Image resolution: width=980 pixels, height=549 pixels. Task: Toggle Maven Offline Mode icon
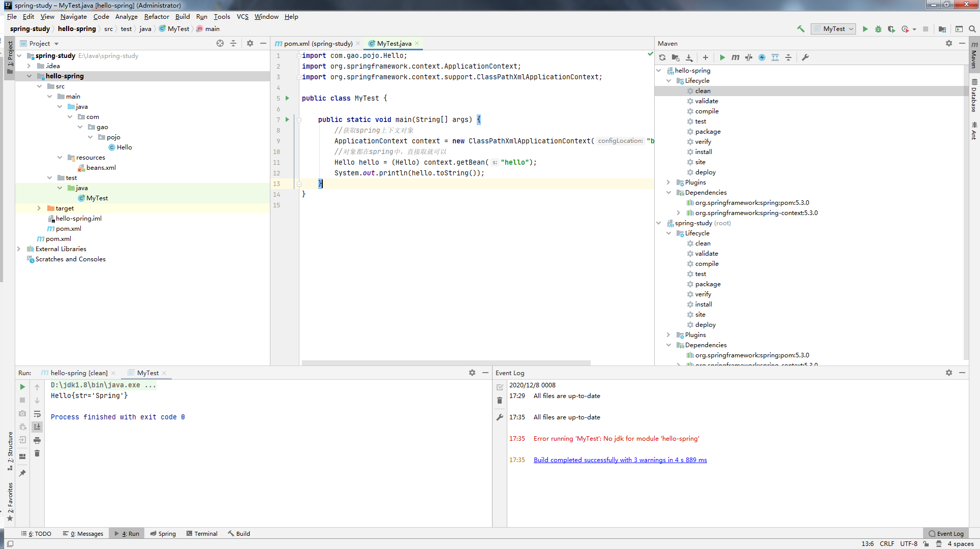coord(749,57)
